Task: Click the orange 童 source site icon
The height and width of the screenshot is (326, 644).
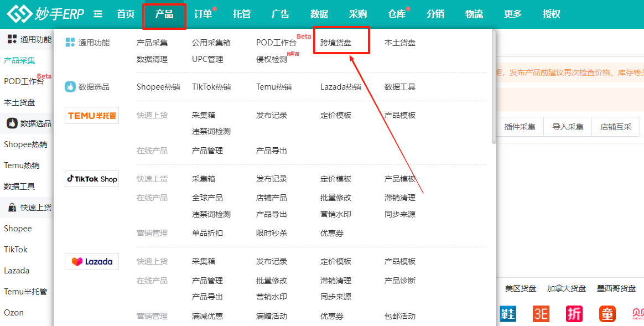Action: point(607,314)
